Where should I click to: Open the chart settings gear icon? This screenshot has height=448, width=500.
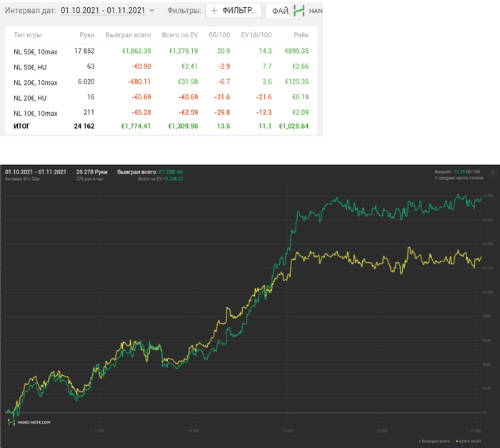point(492,173)
